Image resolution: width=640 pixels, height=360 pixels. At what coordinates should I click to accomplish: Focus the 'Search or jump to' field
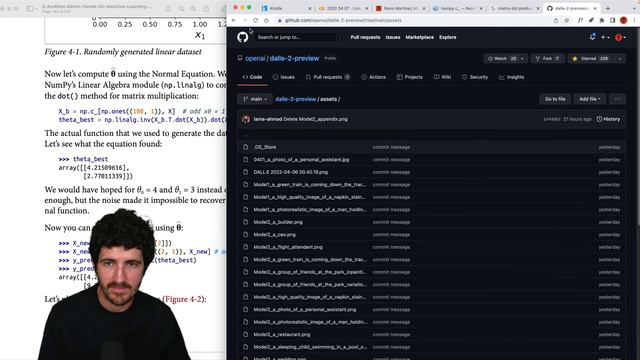pos(300,37)
